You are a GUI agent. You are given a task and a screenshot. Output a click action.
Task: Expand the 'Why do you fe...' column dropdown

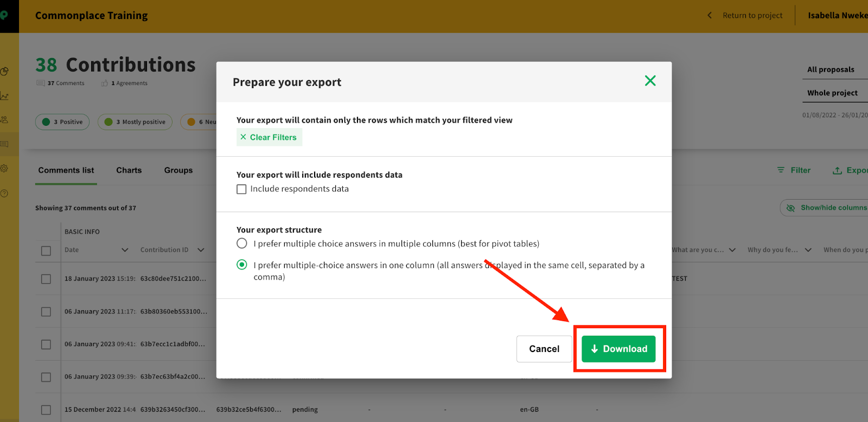coord(808,250)
